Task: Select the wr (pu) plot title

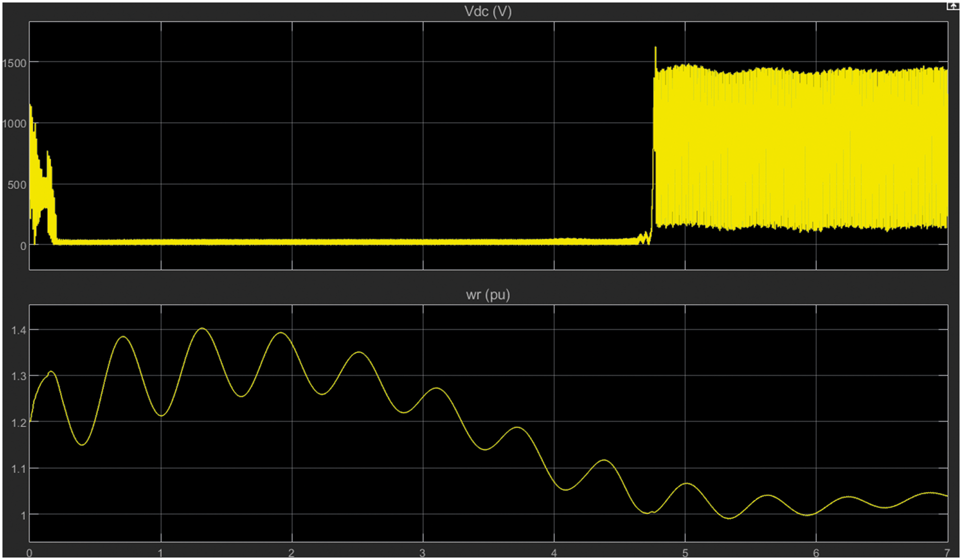Action: pyautogui.click(x=487, y=295)
